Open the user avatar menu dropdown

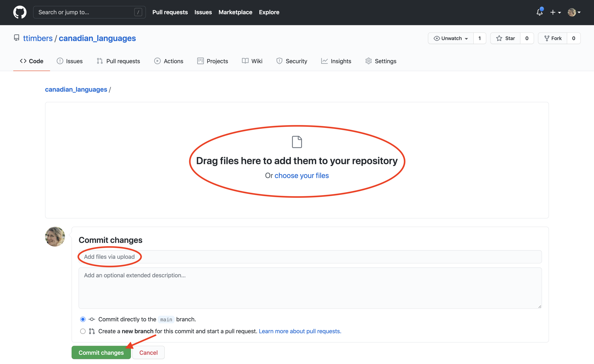(x=574, y=12)
